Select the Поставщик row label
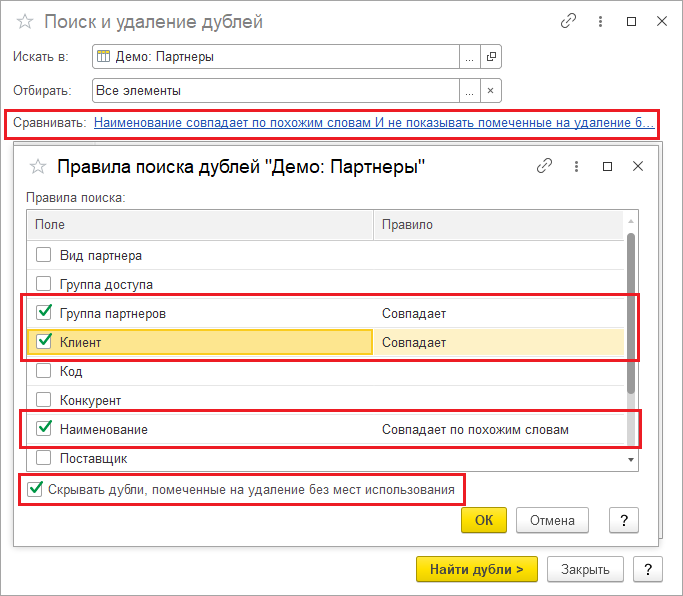The width and height of the screenshot is (683, 596). 94,459
